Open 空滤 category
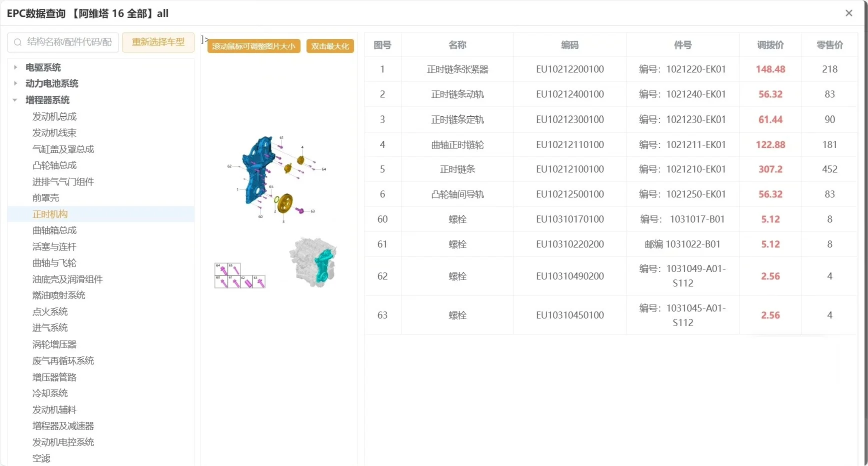Image resolution: width=868 pixels, height=466 pixels. coord(41,458)
